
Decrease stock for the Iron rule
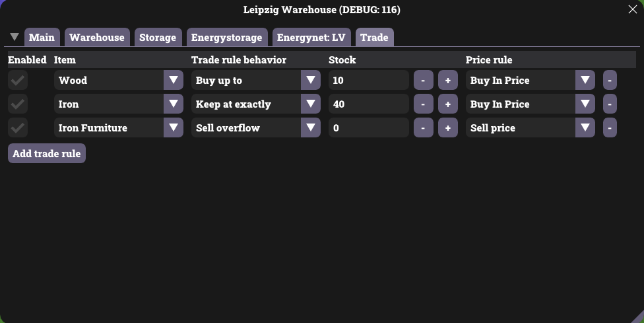(x=423, y=104)
